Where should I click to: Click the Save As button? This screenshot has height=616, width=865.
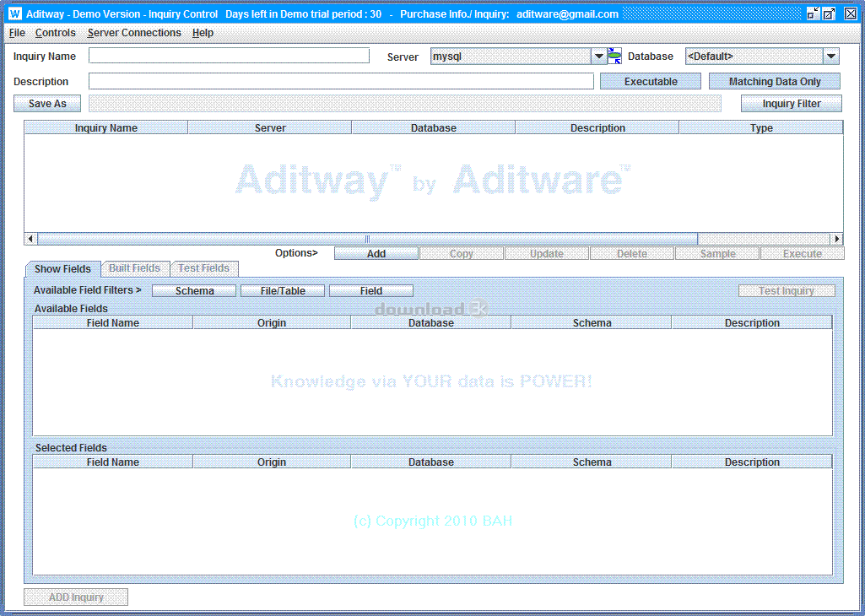point(47,104)
